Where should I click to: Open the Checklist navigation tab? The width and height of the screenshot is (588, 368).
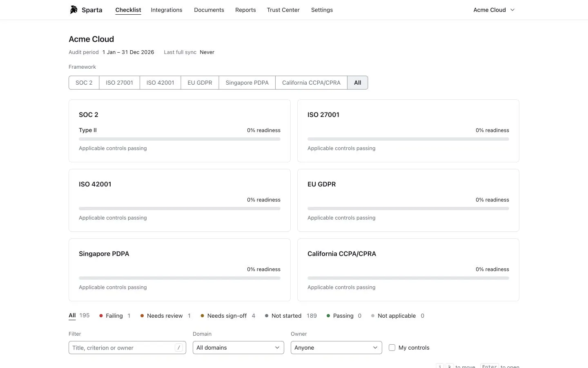click(128, 10)
